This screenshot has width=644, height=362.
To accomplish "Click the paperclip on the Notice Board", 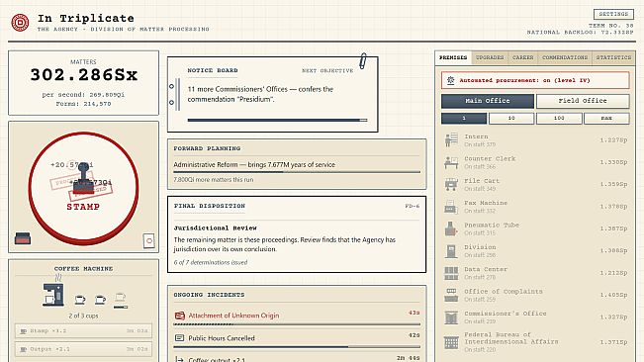I will [x=363, y=61].
